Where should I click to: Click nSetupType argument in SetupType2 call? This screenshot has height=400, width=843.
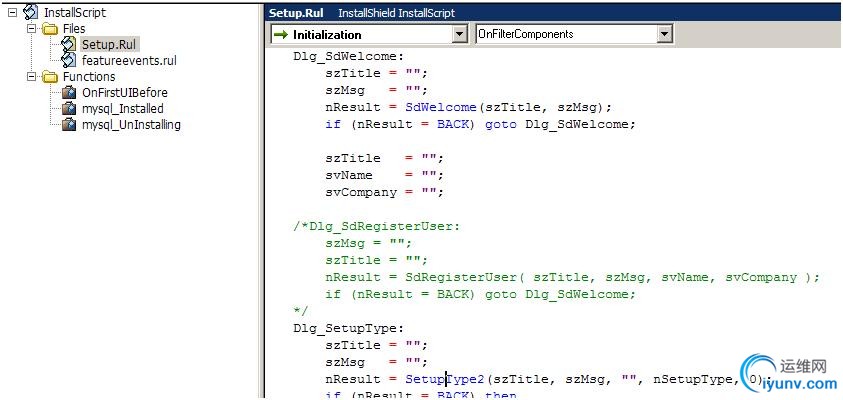(x=692, y=380)
